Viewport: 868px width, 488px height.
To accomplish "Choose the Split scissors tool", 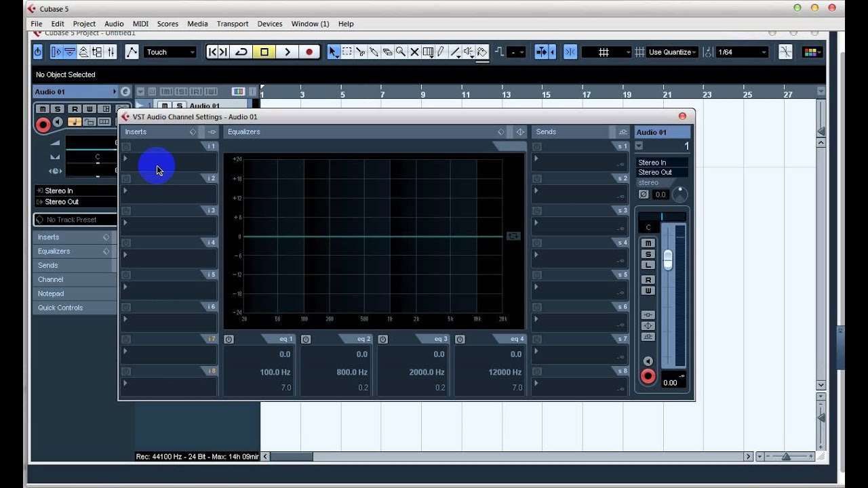I will 360,52.
